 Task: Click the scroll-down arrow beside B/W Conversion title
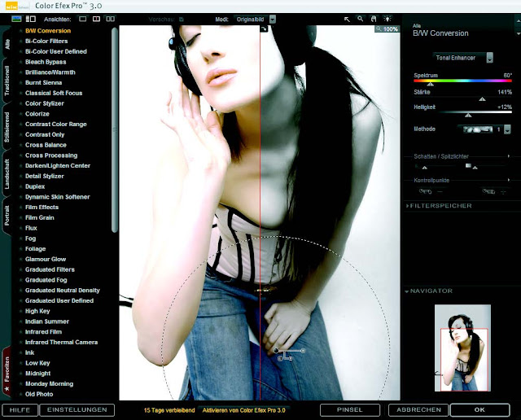coord(519,33)
